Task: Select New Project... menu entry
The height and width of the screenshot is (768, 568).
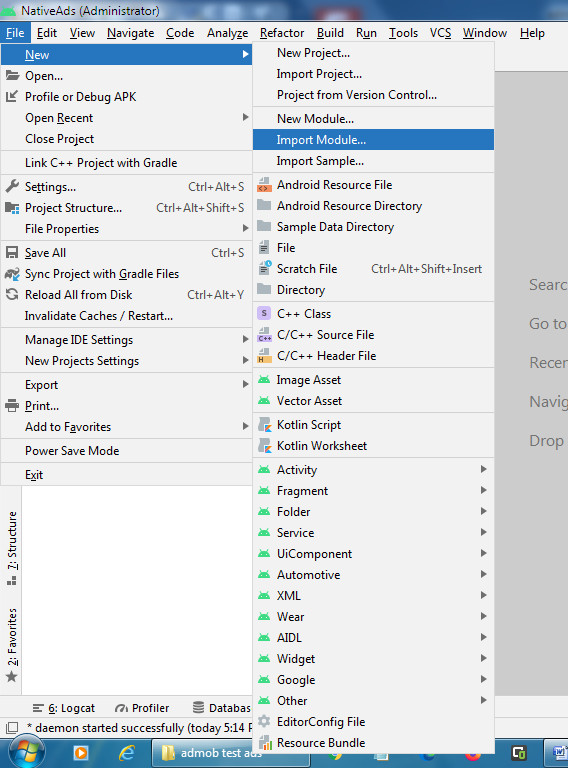Action: pos(373,53)
